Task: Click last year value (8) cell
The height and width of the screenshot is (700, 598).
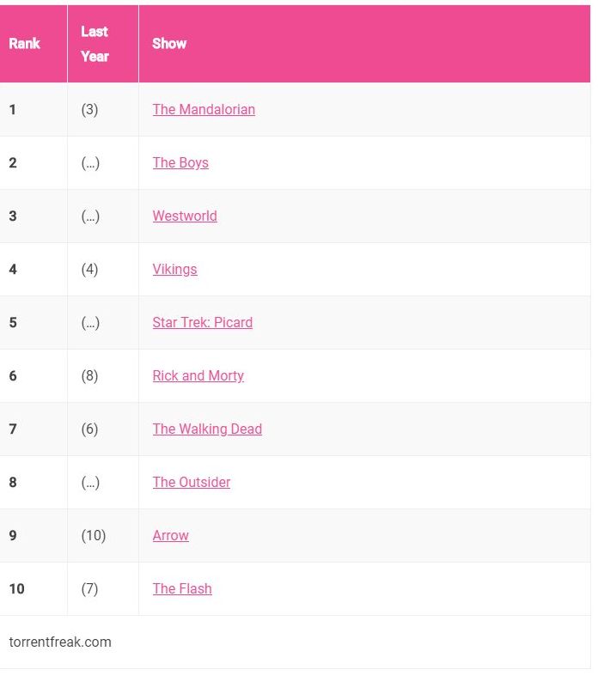Action: pyautogui.click(x=89, y=375)
